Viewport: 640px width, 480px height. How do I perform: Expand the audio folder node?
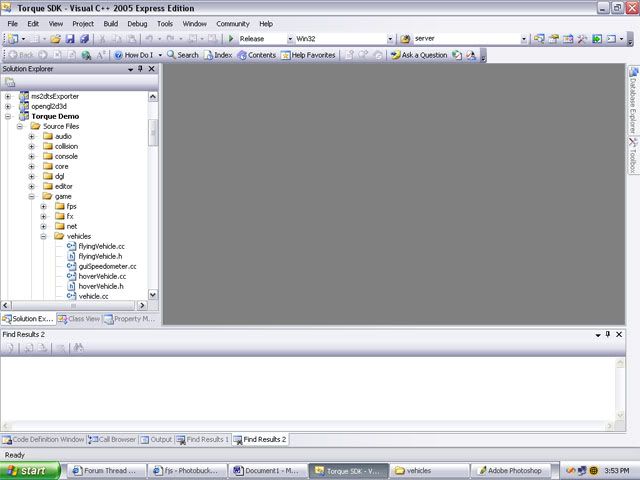32,136
